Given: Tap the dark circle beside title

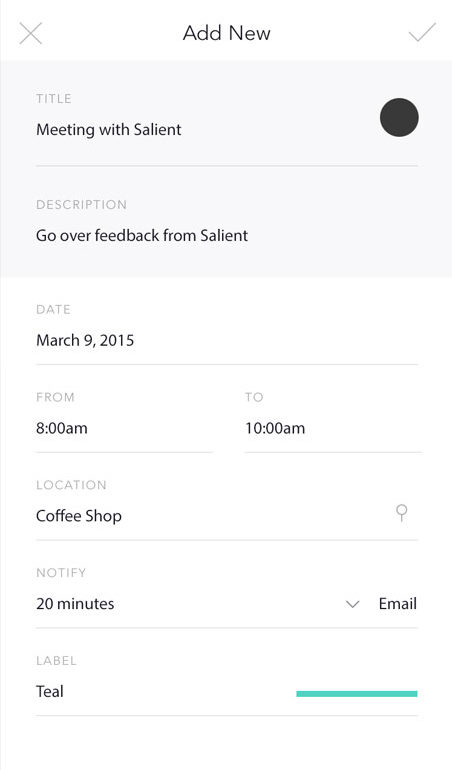Looking at the screenshot, I should click(399, 117).
